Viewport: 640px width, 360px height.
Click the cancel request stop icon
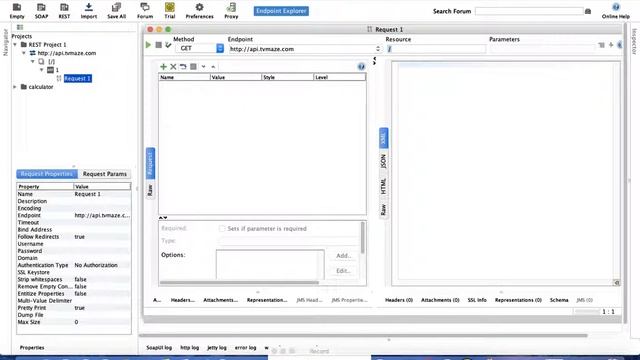click(158, 44)
